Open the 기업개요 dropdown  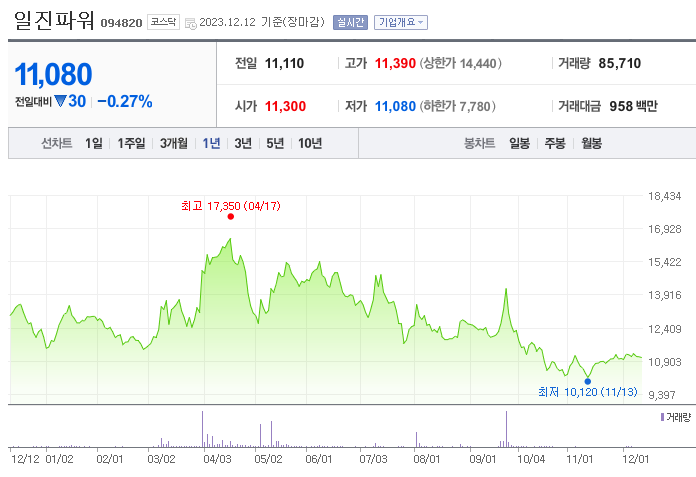[x=401, y=22]
